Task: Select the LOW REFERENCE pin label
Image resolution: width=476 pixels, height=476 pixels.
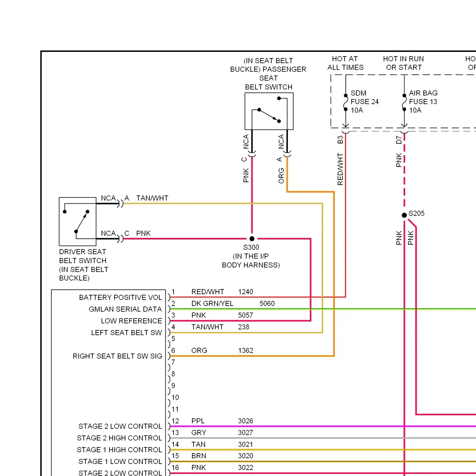Action: (x=131, y=321)
